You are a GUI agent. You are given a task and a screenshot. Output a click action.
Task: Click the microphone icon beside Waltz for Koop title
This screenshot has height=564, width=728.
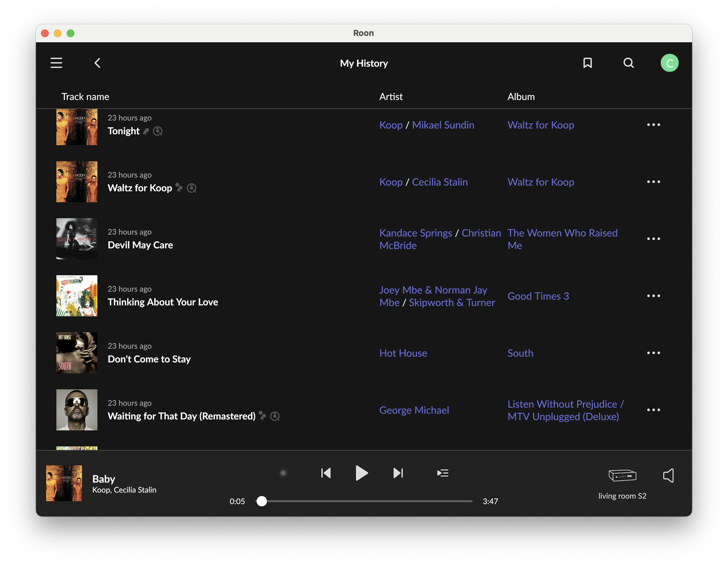coord(179,188)
